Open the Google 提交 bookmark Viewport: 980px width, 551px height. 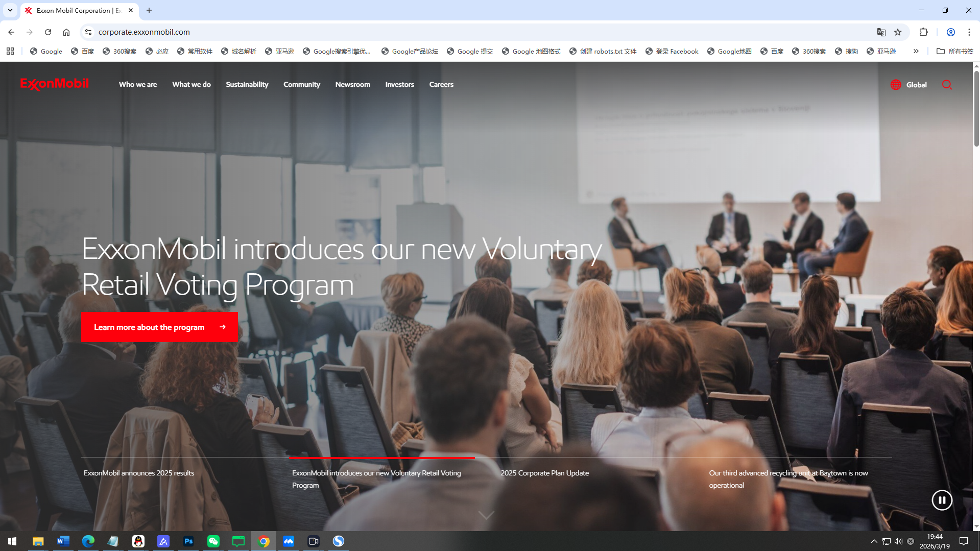469,51
